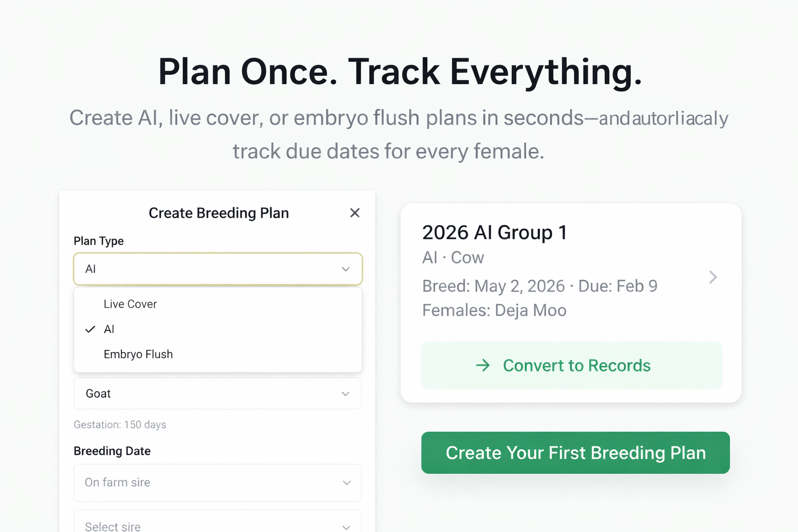Click the chevron on Select sire field

point(347,526)
